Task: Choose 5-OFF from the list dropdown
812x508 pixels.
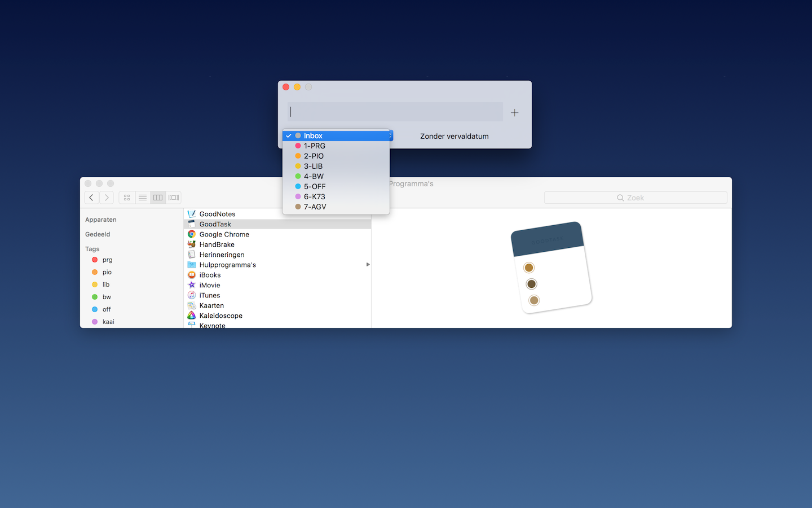Action: click(x=336, y=186)
